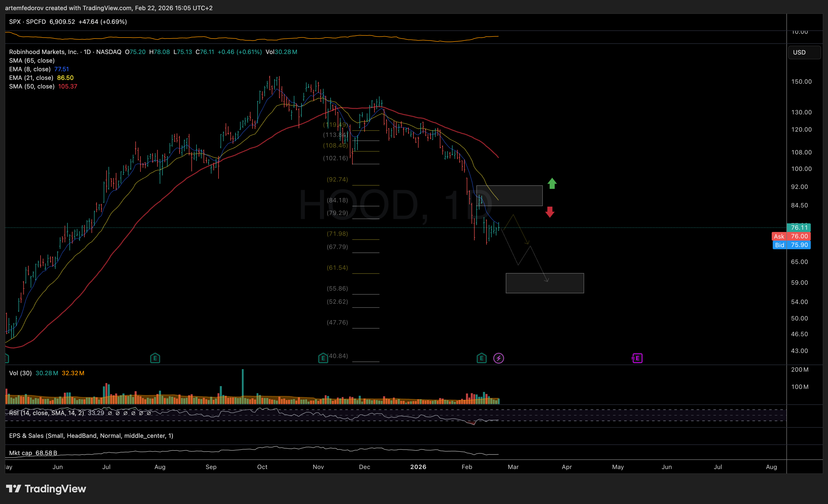
Task: Select the SPX · SPCFD symbol legend
Action: pyautogui.click(x=28, y=22)
